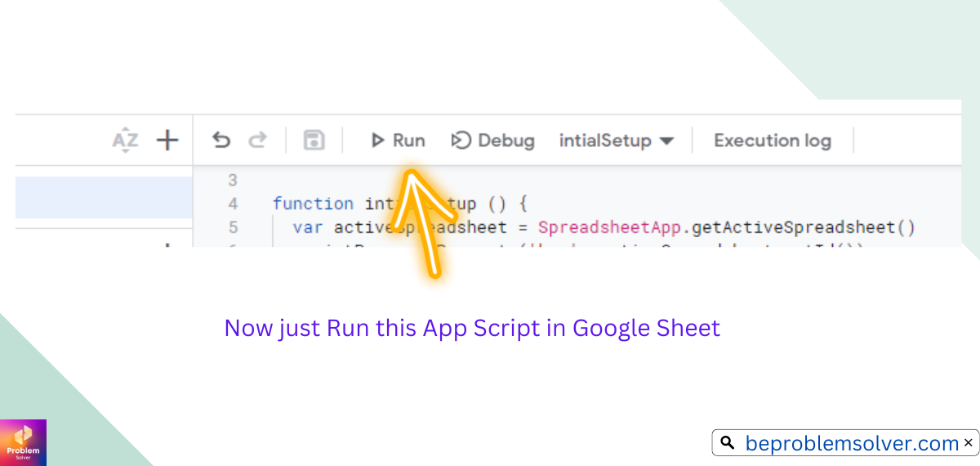Click line number 4 in gutter
This screenshot has width=980, height=466.
(233, 204)
